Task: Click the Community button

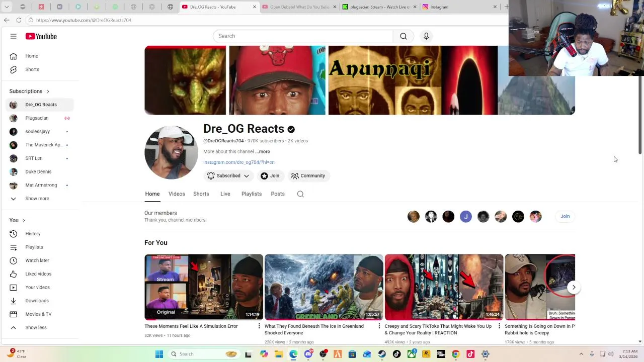Action: tap(308, 176)
